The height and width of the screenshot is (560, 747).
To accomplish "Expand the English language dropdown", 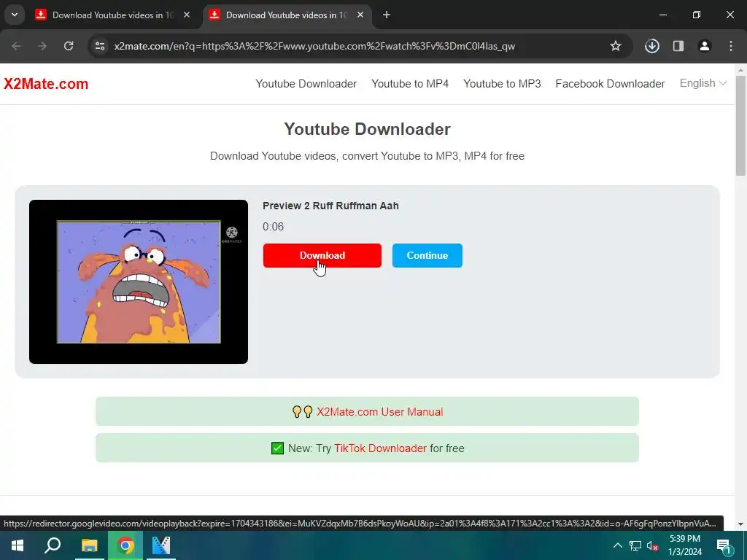I will (703, 83).
